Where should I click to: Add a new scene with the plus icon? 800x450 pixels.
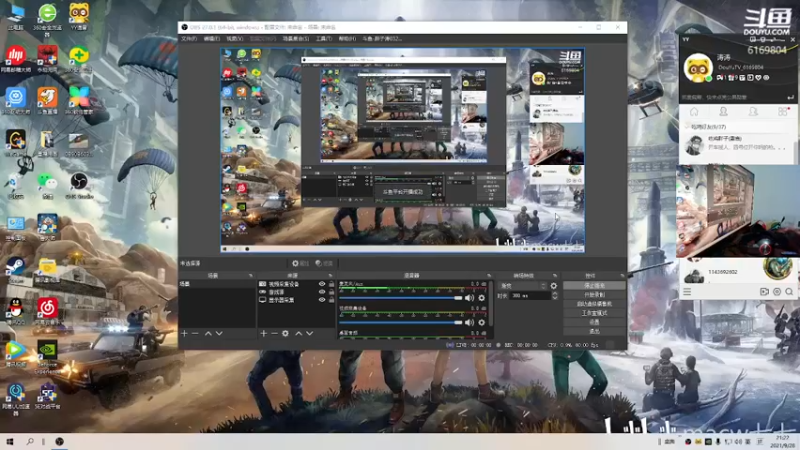184,333
